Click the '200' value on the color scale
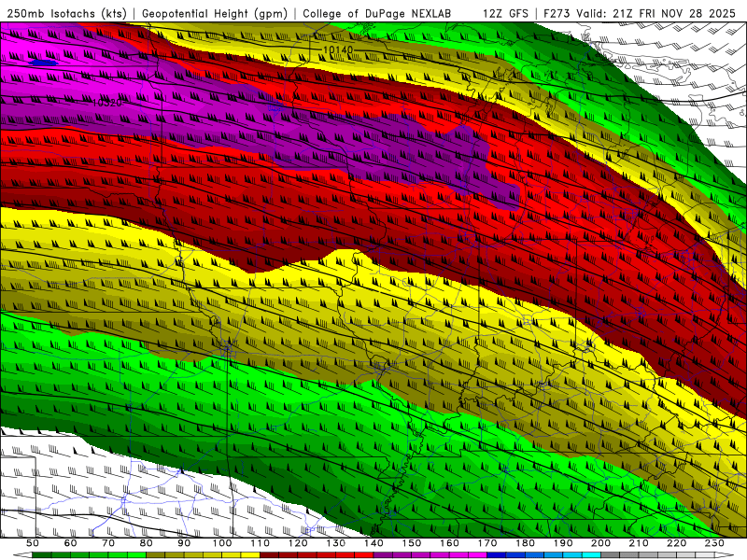The width and height of the screenshot is (747, 560). click(x=600, y=543)
